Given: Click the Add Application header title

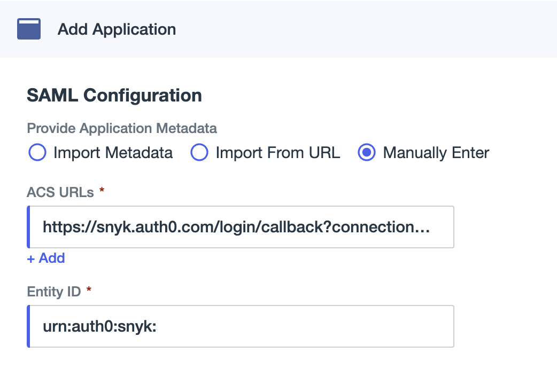Looking at the screenshot, I should coord(117,29).
